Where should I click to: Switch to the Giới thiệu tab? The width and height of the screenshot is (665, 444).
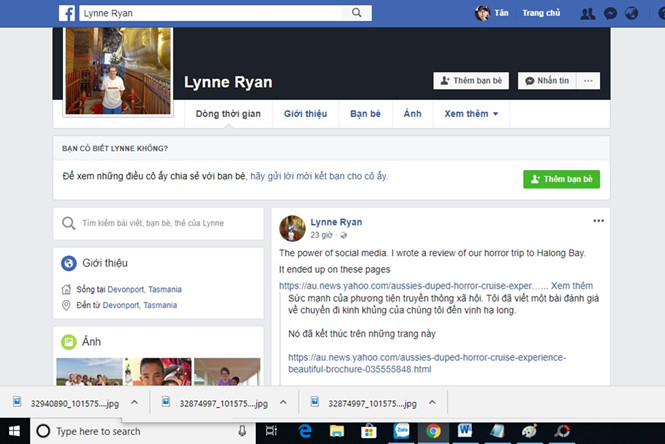click(305, 114)
